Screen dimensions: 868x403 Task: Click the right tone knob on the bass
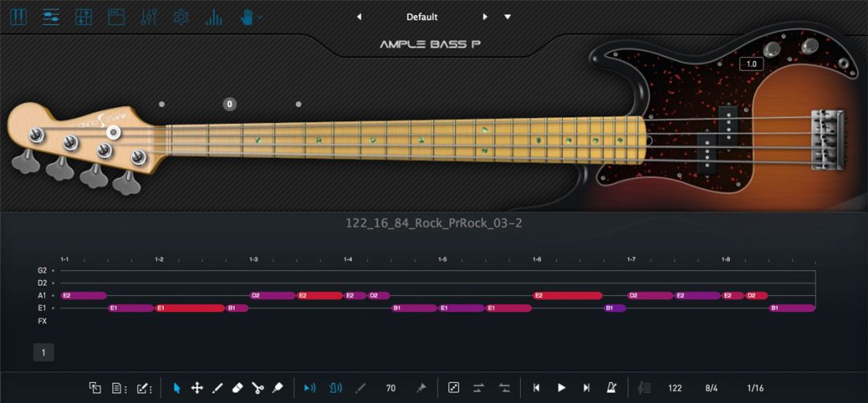(809, 45)
